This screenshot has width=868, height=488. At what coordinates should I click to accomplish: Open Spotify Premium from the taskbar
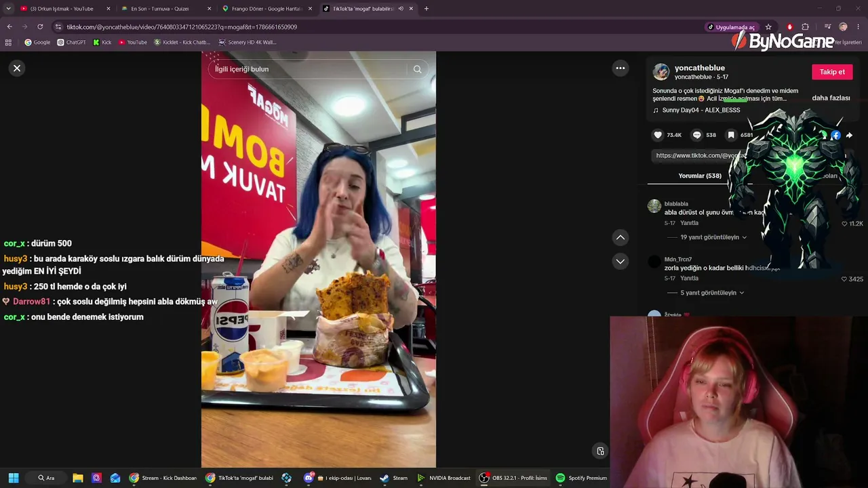[x=581, y=478]
